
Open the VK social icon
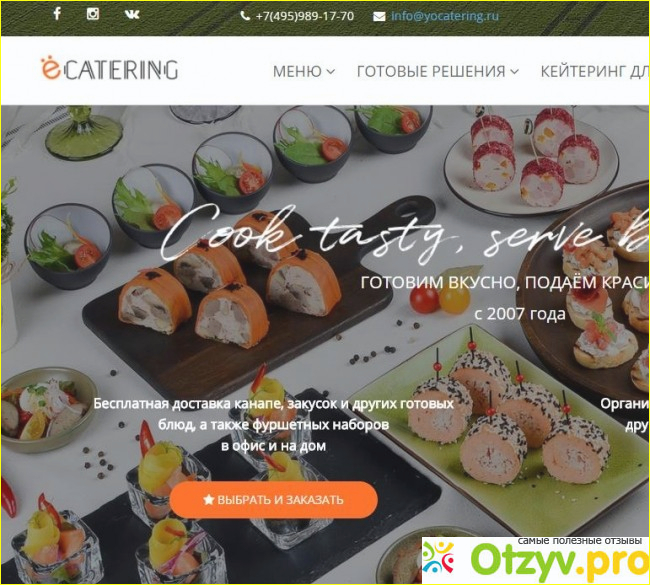[x=132, y=15]
